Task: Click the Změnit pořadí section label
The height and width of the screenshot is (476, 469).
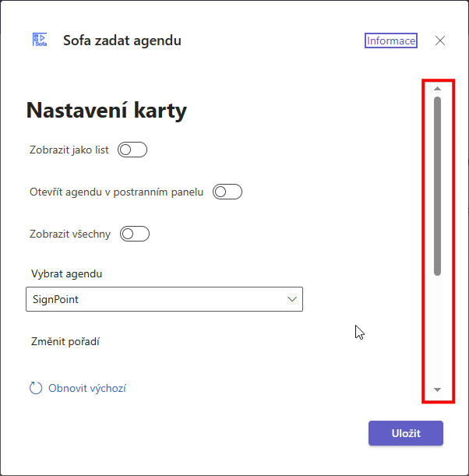Action: coord(65,342)
